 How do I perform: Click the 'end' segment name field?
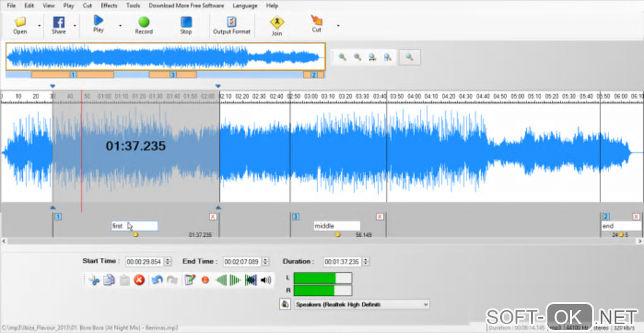coord(621,226)
